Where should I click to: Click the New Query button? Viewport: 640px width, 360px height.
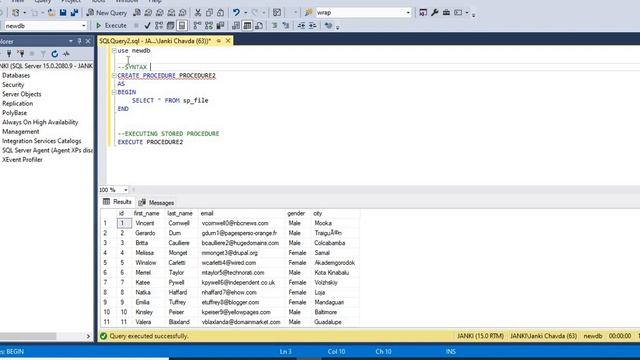[107, 13]
